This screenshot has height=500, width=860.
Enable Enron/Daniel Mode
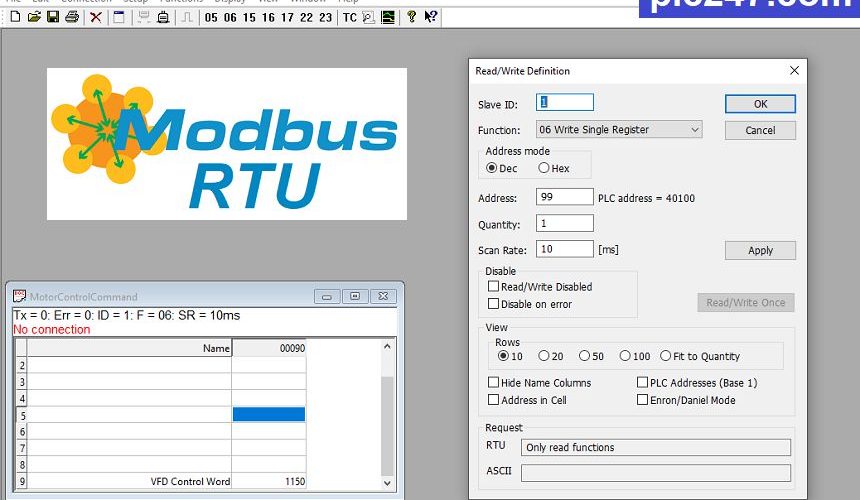coord(642,400)
